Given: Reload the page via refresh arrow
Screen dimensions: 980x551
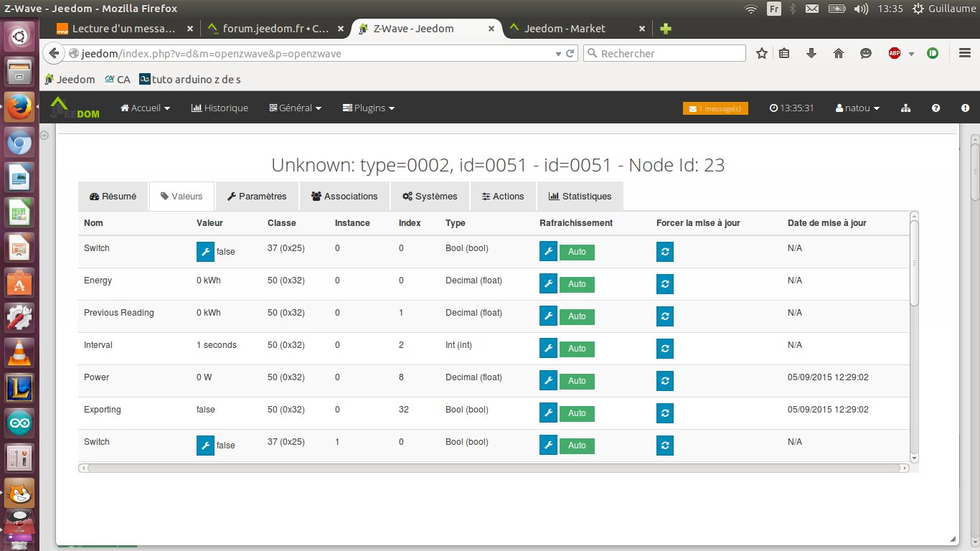Looking at the screenshot, I should coord(570,53).
